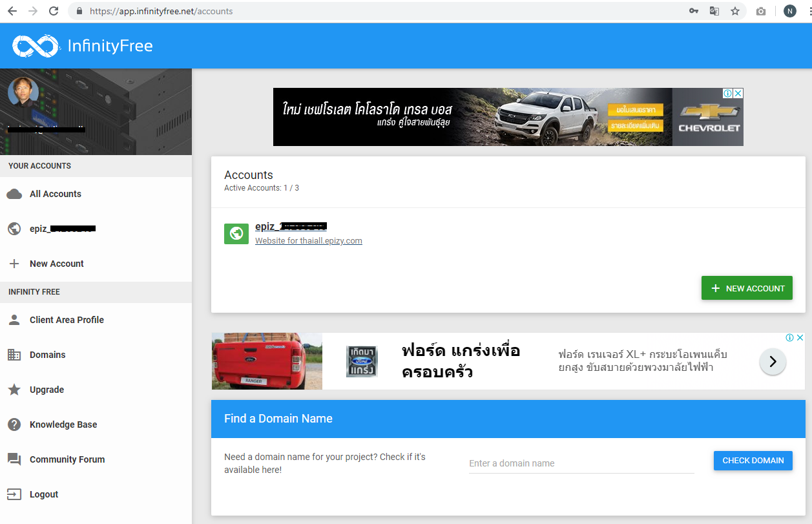Select New Account in the sidebar
Screen dimensions: 812x524
coord(56,264)
